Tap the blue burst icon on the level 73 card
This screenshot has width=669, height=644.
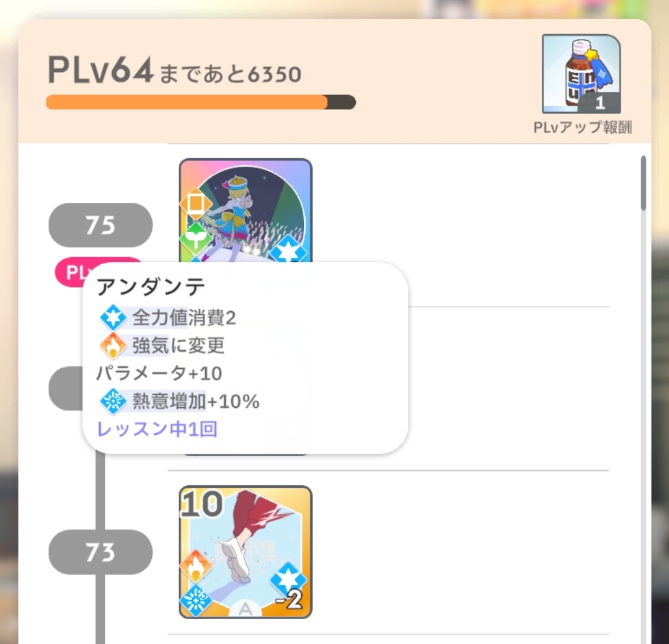point(195,601)
